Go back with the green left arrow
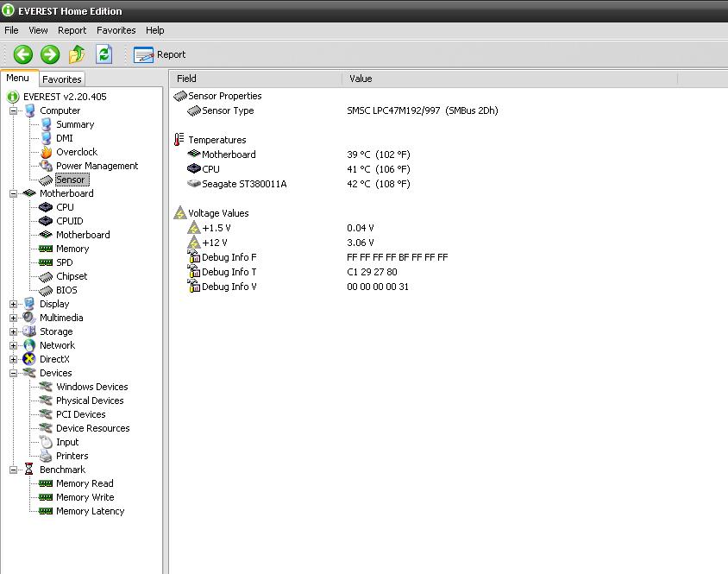728x574 pixels. point(22,54)
